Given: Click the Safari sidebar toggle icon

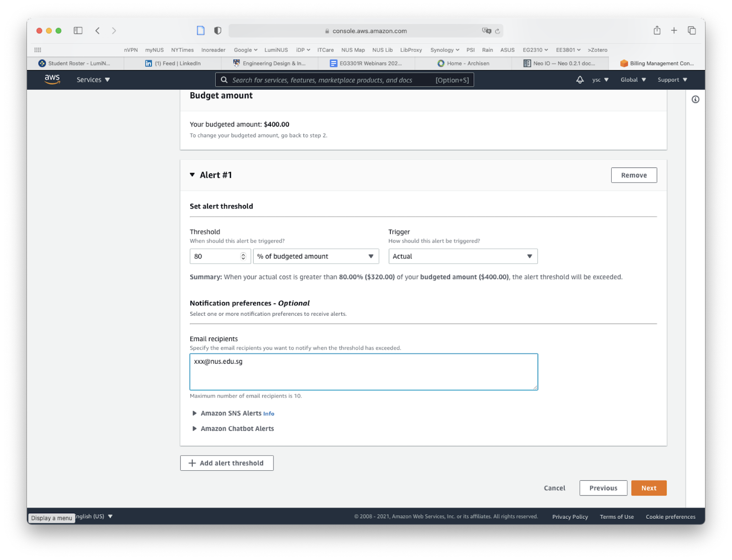Looking at the screenshot, I should coord(78,31).
